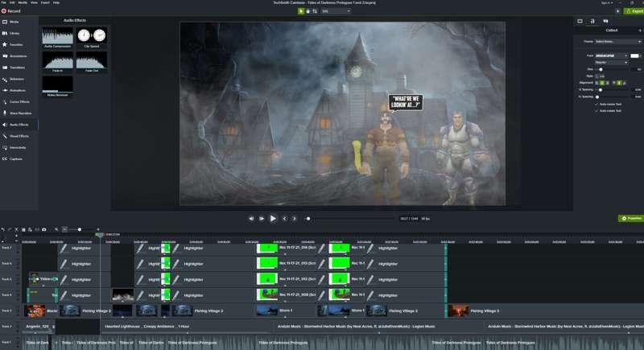Go to previous clip in playback controls
Viewport: 644px width, 350px height.
click(x=251, y=219)
